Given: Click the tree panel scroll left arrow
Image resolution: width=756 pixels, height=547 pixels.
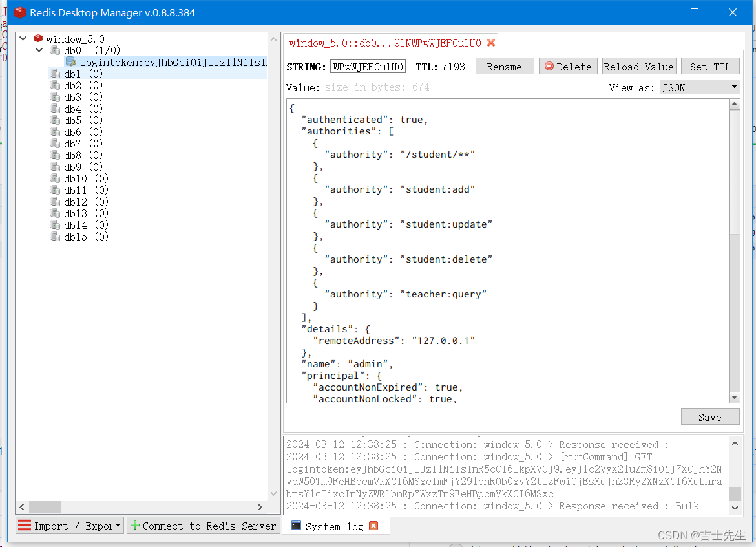Looking at the screenshot, I should pyautogui.click(x=22, y=507).
